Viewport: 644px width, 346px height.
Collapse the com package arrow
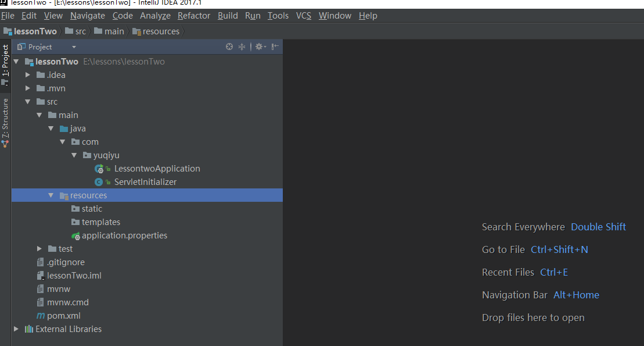[x=63, y=142]
